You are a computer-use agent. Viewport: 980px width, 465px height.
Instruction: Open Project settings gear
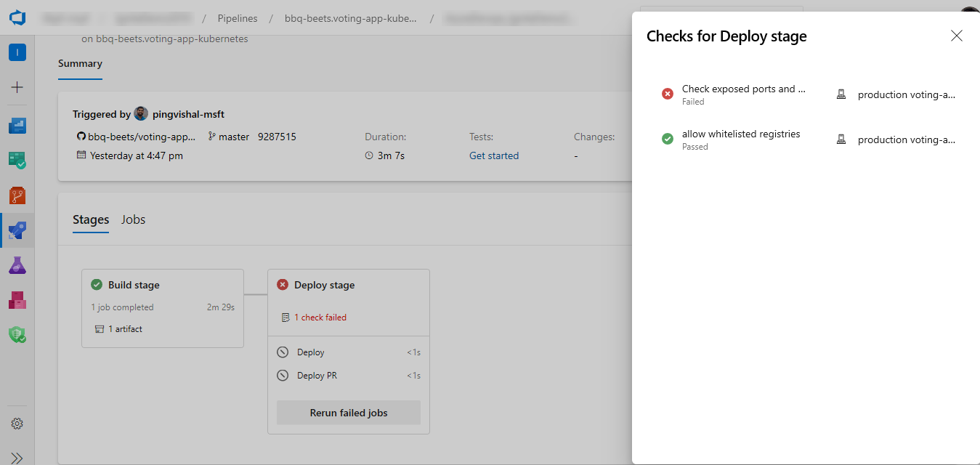point(17,424)
